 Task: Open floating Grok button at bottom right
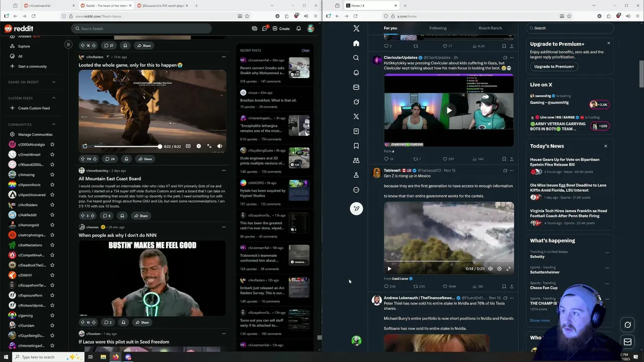(x=627, y=325)
